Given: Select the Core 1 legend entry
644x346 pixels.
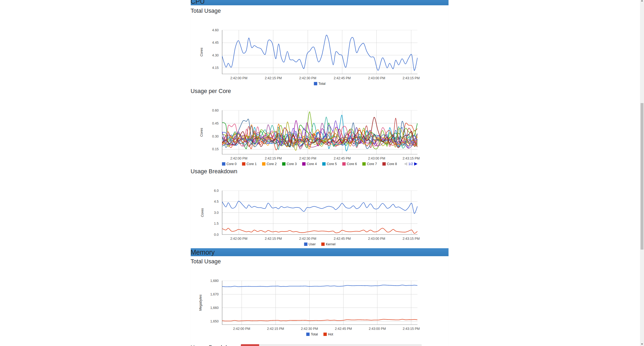Looking at the screenshot, I should [249, 164].
